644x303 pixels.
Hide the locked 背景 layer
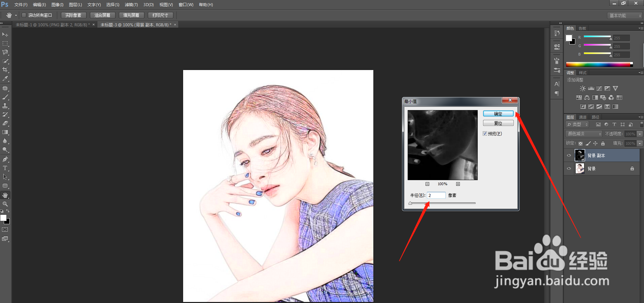pos(569,169)
